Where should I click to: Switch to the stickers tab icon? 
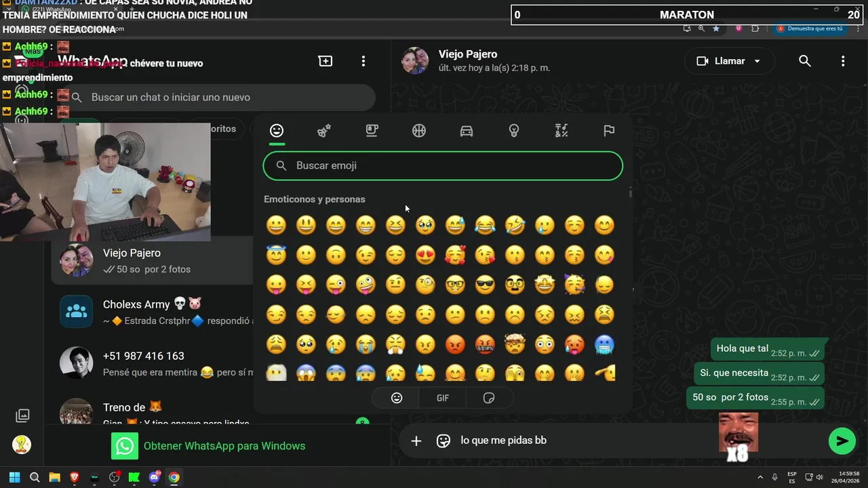[489, 398]
